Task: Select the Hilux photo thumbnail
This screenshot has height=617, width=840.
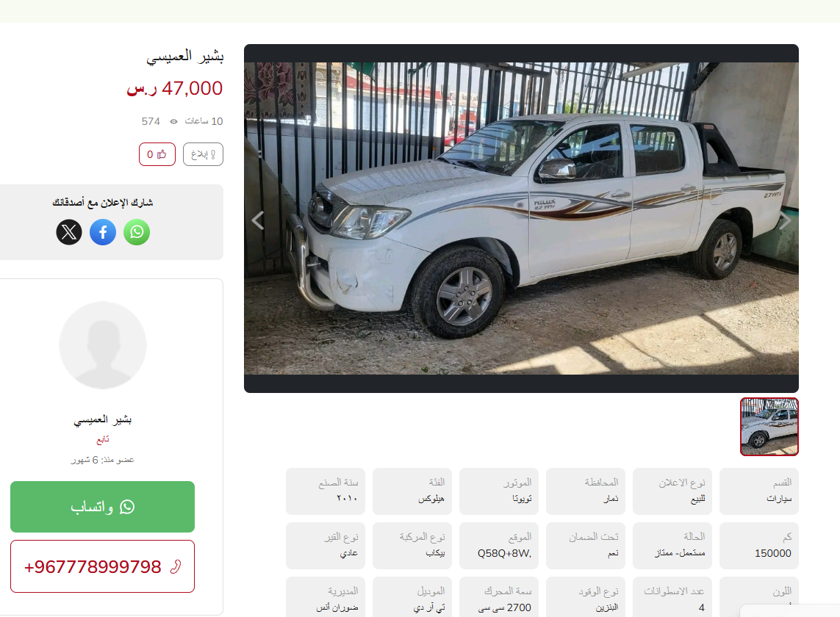Action: pyautogui.click(x=769, y=427)
